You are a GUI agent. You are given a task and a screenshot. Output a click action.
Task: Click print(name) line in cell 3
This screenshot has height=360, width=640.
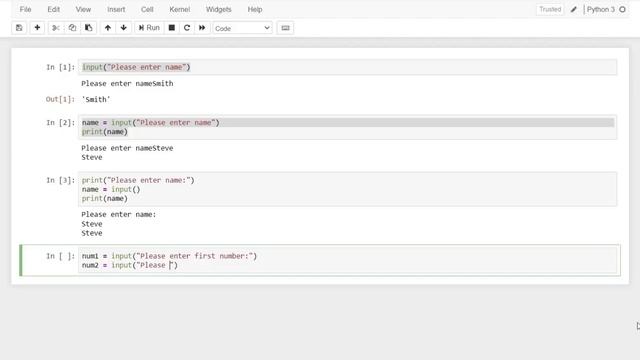105,198
